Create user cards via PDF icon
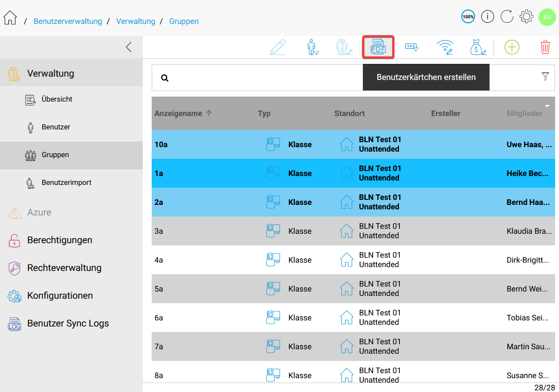 coord(378,47)
